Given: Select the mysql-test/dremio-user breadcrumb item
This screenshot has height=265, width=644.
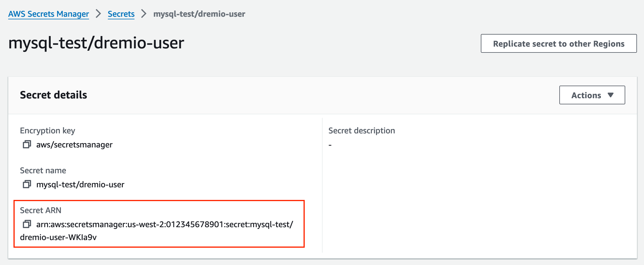Looking at the screenshot, I should [199, 13].
